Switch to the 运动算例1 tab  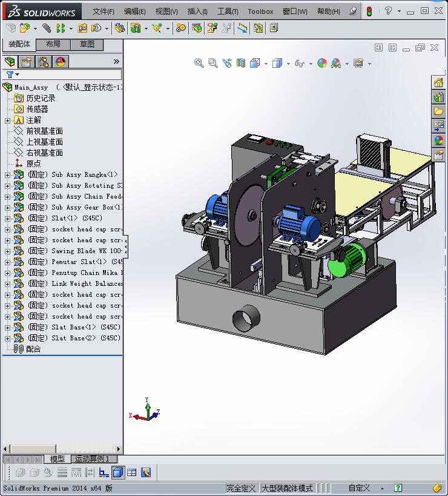[x=92, y=458]
